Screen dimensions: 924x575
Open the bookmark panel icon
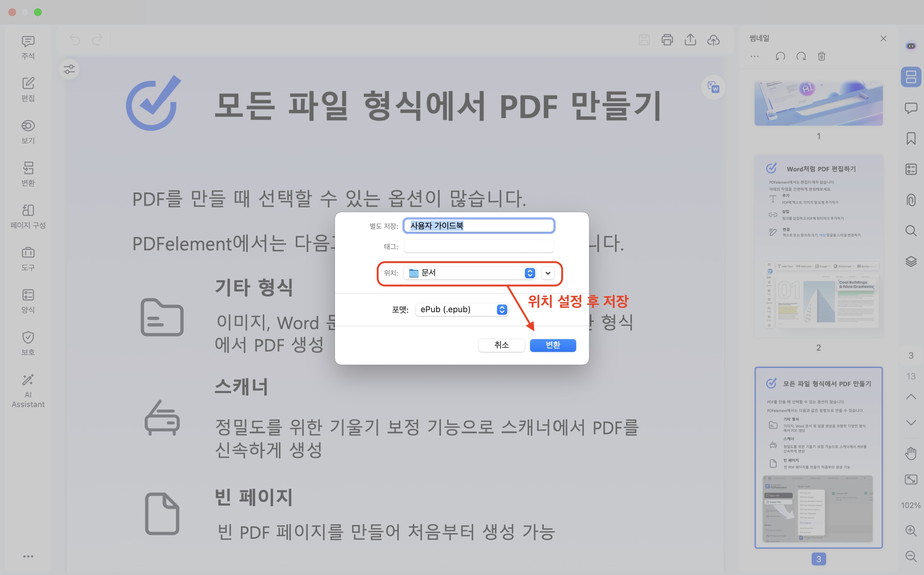coord(911,138)
